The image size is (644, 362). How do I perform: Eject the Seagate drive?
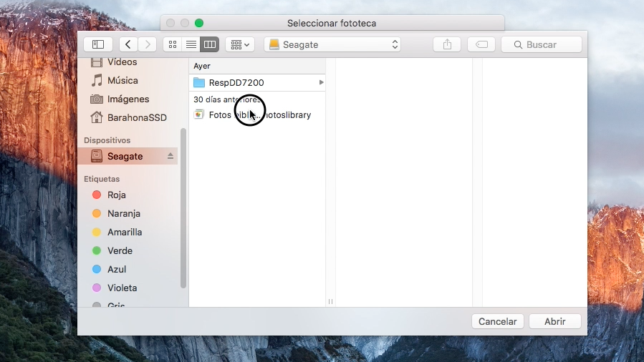click(170, 156)
